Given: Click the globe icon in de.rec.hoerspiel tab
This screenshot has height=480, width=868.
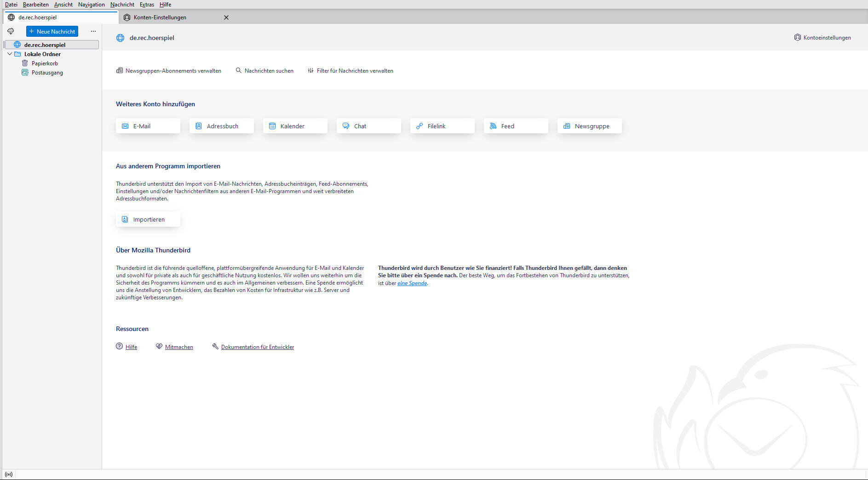Looking at the screenshot, I should (11, 17).
